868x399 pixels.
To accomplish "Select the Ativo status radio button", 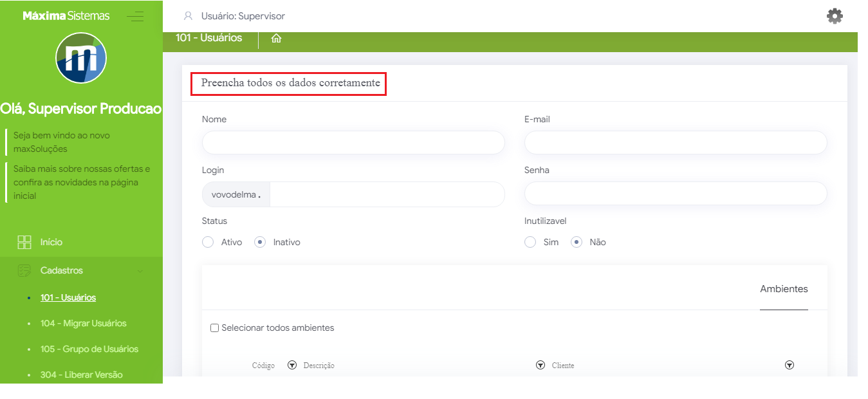I will [208, 242].
